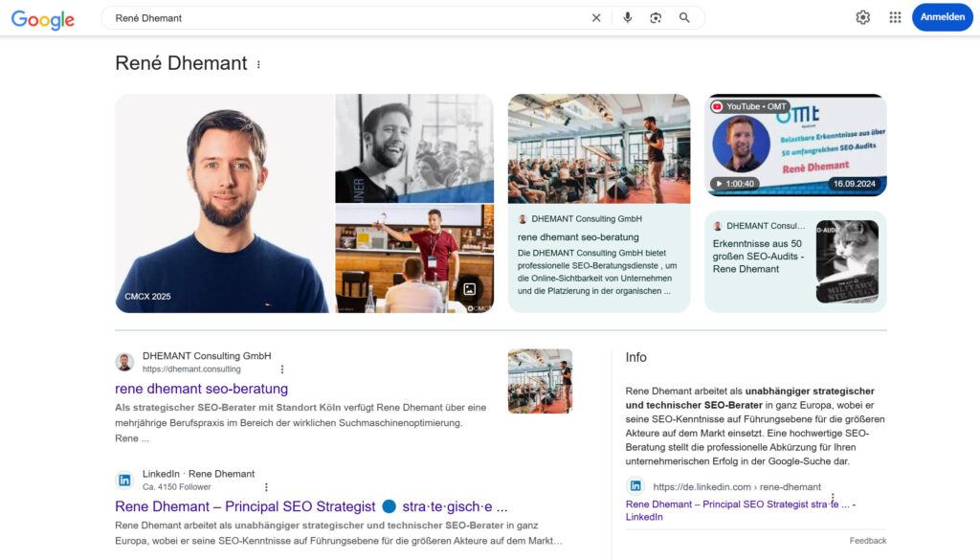
Task: Click the 'rene dhemant seo-beratung' card title
Action: (578, 237)
